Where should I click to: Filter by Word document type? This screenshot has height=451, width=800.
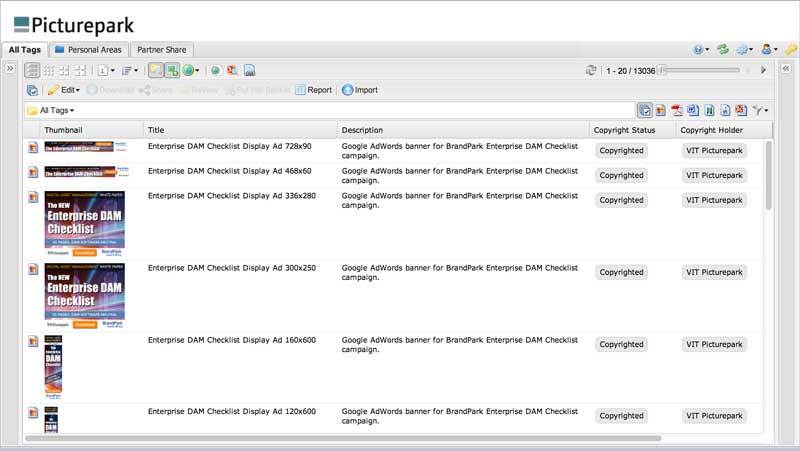(x=693, y=110)
